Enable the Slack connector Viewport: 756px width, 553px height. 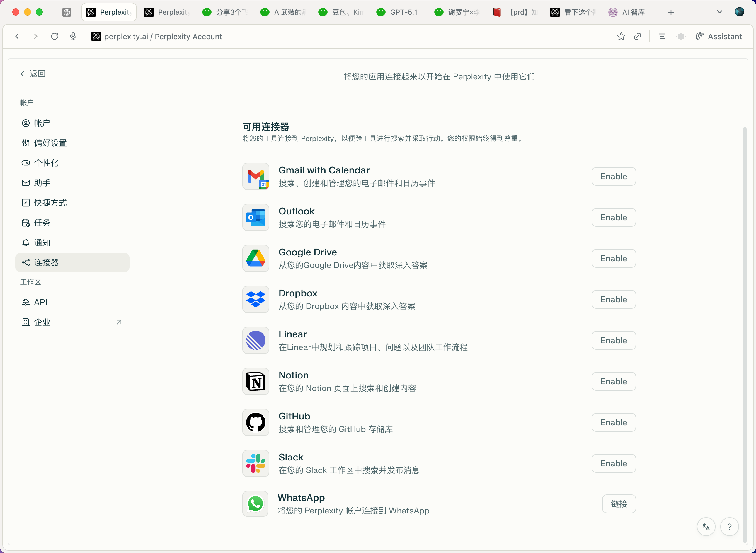(x=613, y=463)
